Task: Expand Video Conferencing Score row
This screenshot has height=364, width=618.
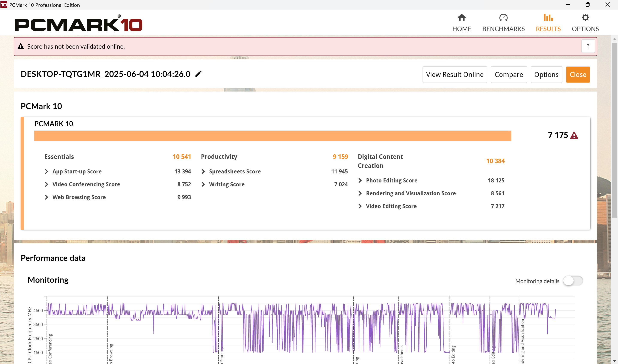Action: click(46, 184)
